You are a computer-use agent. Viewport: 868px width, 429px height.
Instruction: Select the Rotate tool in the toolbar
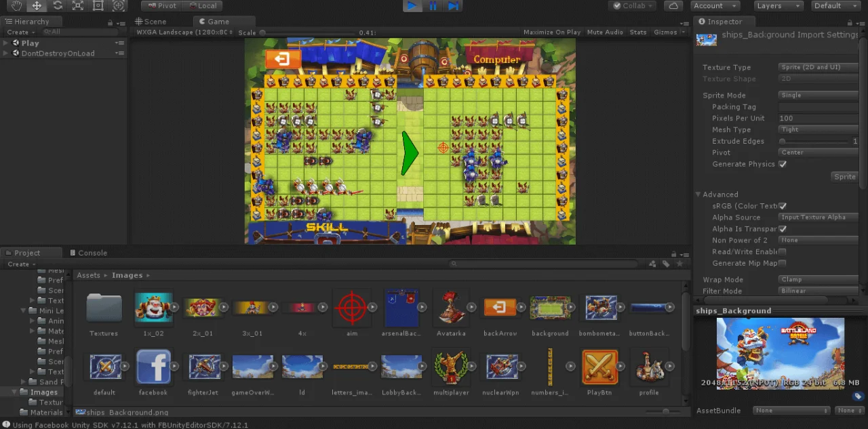pyautogui.click(x=58, y=5)
